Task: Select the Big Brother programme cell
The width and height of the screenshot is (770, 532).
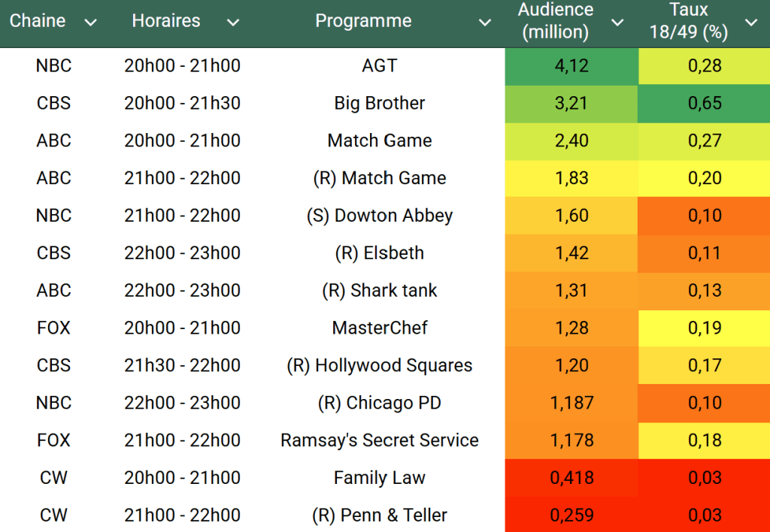Action: pos(380,103)
